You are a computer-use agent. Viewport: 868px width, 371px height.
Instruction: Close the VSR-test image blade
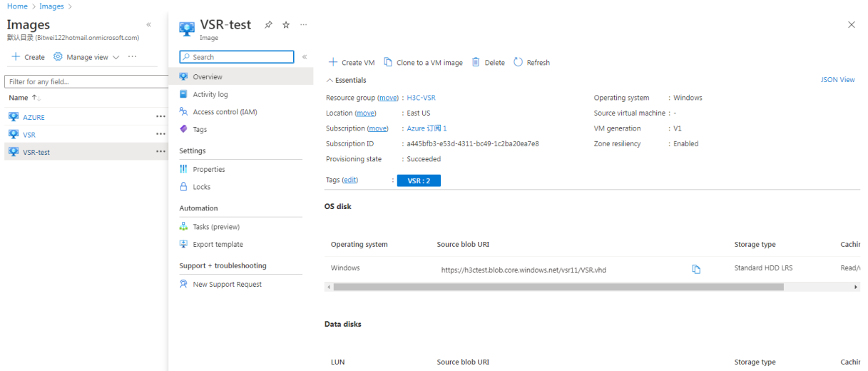pos(851,24)
